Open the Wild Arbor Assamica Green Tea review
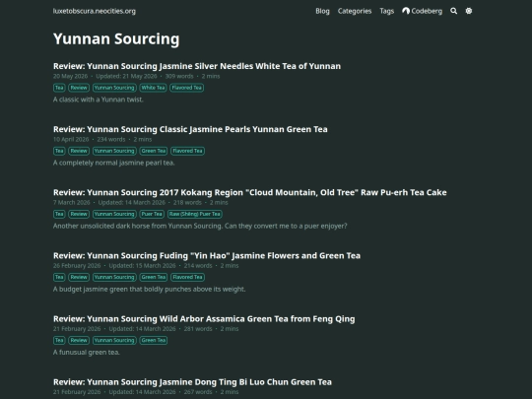Screen dimensions: 532x399 point(204,318)
